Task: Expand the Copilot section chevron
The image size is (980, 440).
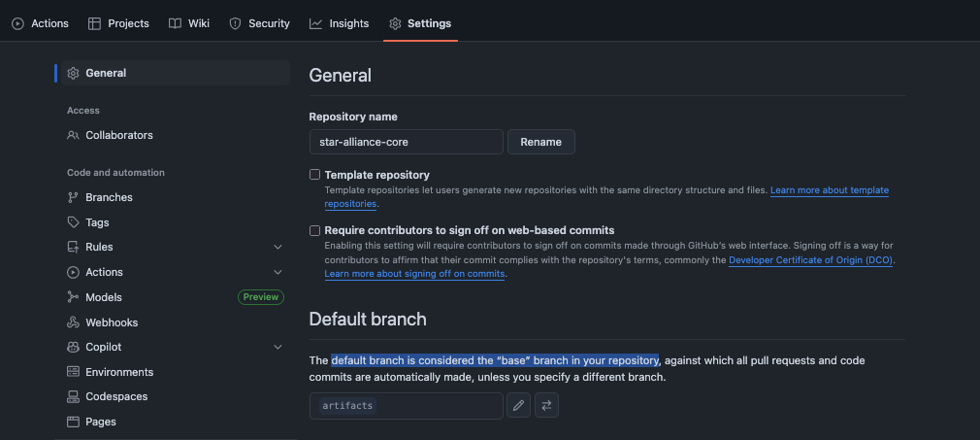Action: click(x=278, y=347)
